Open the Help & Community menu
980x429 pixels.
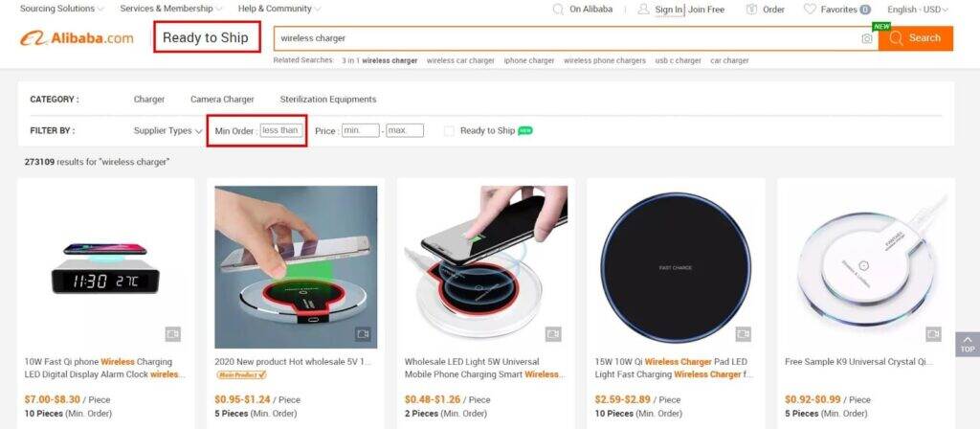[279, 9]
